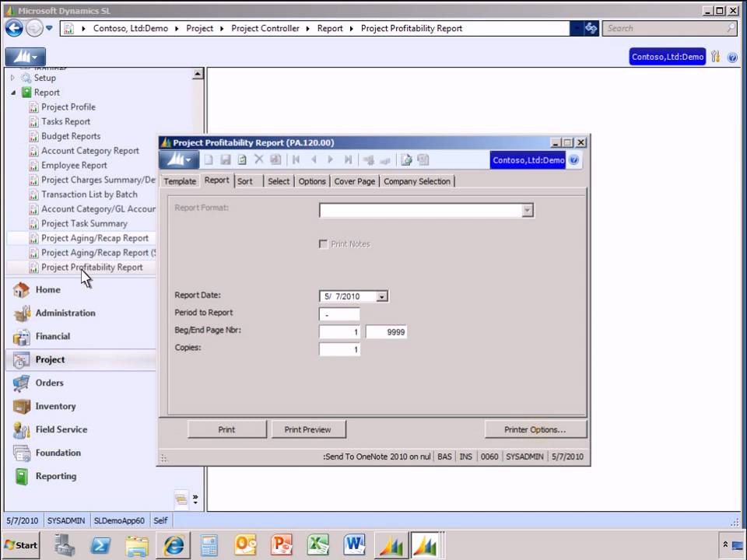The image size is (747, 560).
Task: Click the Start button
Action: (x=21, y=545)
